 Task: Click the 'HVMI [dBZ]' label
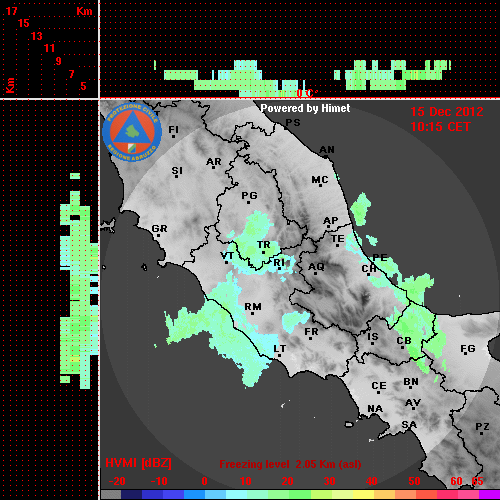138,463
